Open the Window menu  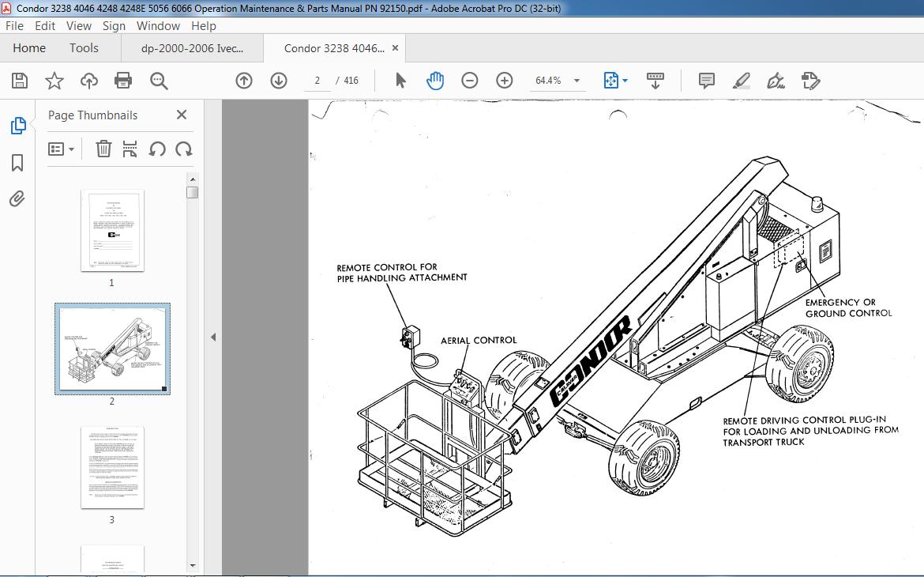[x=159, y=26]
